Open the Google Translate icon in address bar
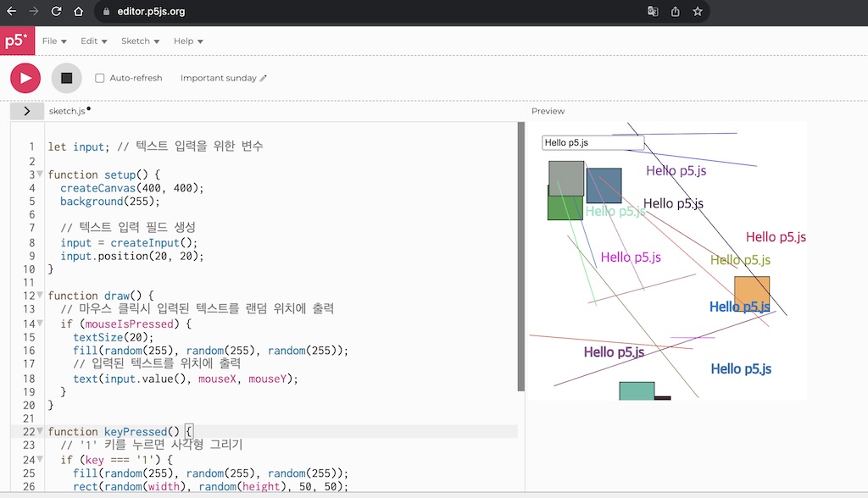Screen dimensions: 868x498 pos(652,11)
